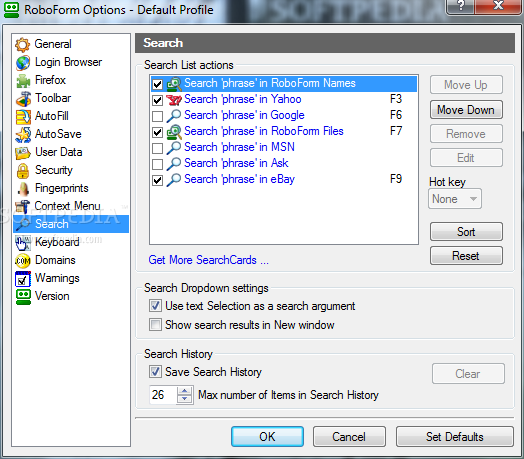524x459 pixels.
Task: Click the eBay magnifier icon in list
Action: click(x=173, y=180)
